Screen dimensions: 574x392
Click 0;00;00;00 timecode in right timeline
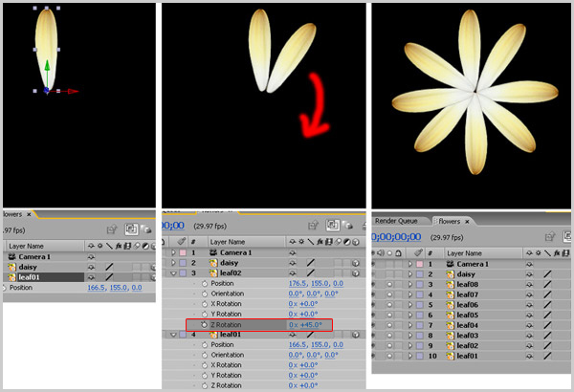[396, 237]
